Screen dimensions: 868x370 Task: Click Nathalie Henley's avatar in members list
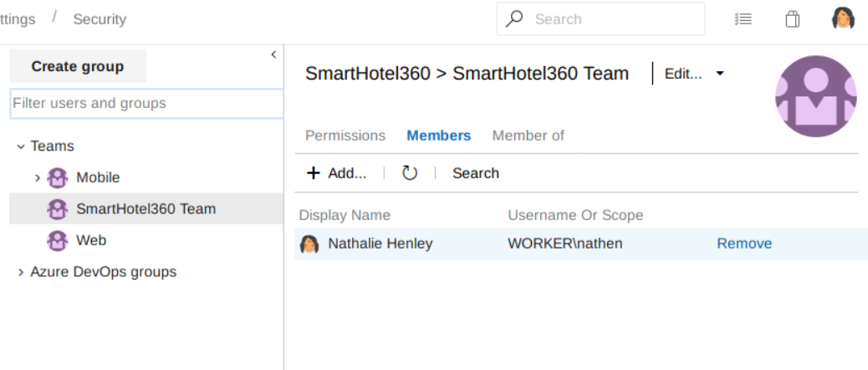tap(309, 244)
